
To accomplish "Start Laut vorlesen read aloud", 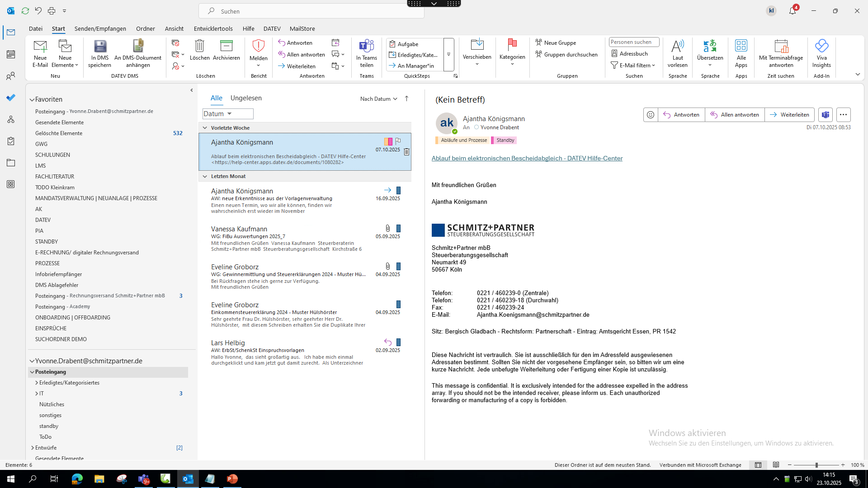I will [678, 54].
